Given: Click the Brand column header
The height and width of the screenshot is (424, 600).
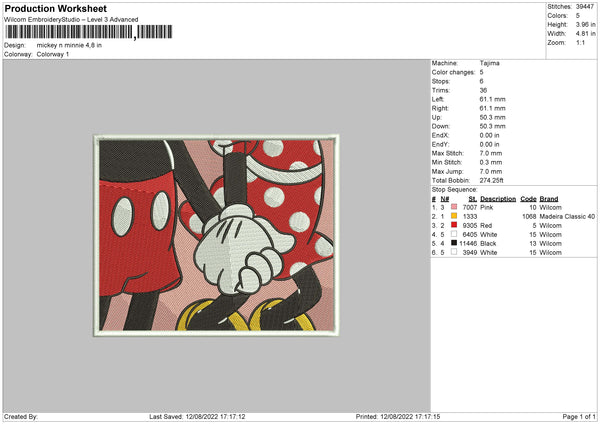Looking at the screenshot, I should click(x=549, y=199).
